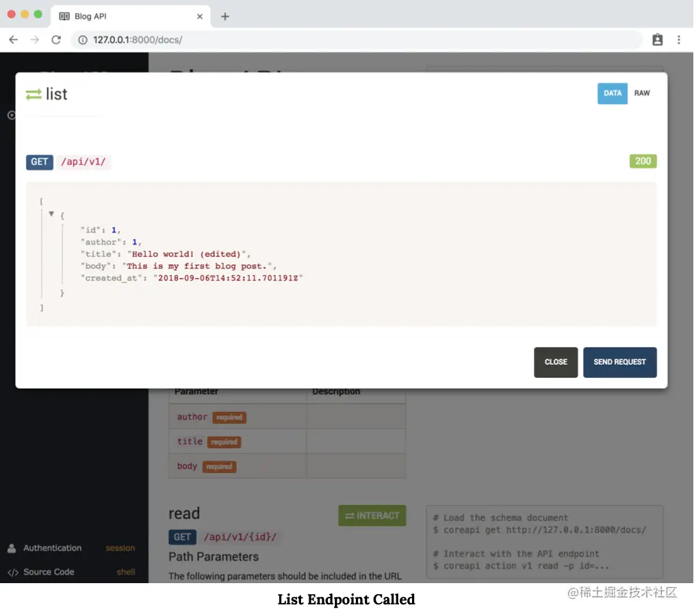Click the browser forward arrow
This screenshot has width=694, height=616.
click(34, 40)
